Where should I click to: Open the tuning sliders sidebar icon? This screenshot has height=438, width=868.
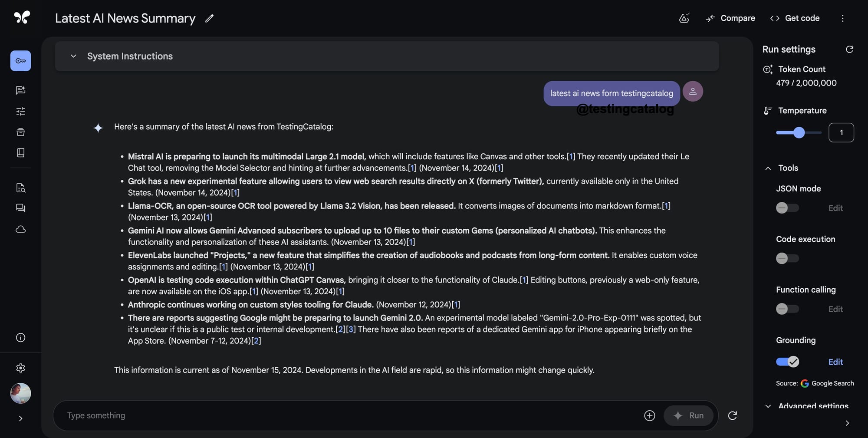point(20,111)
